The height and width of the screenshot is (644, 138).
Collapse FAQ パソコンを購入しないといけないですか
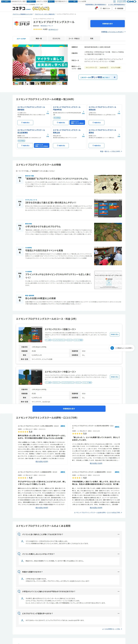pyautogui.click(x=118, y=554)
